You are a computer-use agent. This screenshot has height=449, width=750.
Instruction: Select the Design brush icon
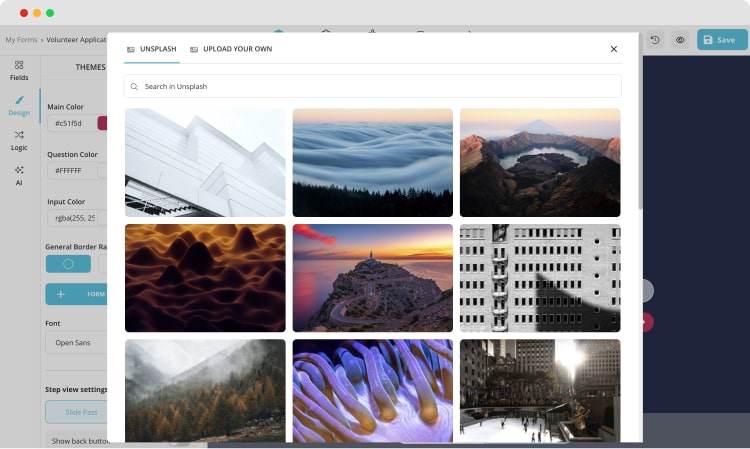pyautogui.click(x=19, y=105)
